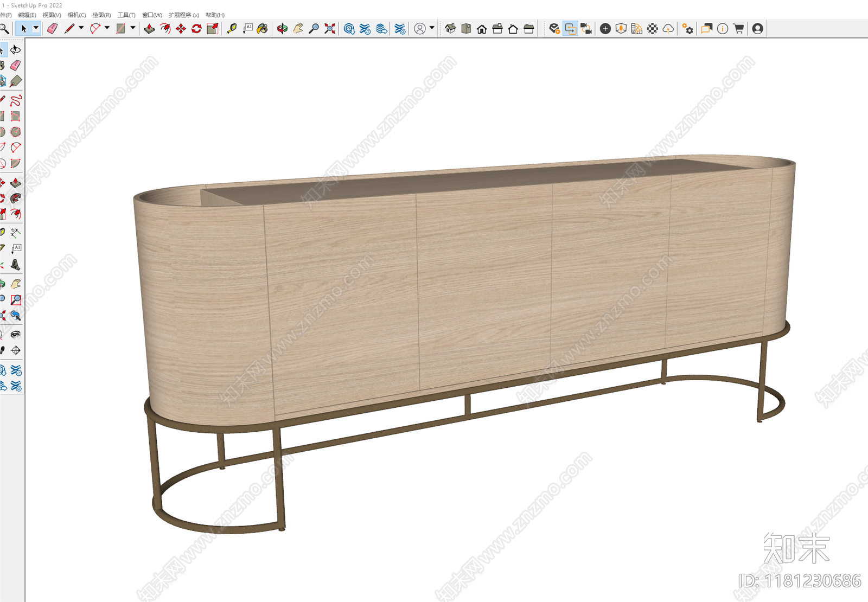Open the 绘图(R) menu
The width and height of the screenshot is (868, 602).
click(x=102, y=15)
